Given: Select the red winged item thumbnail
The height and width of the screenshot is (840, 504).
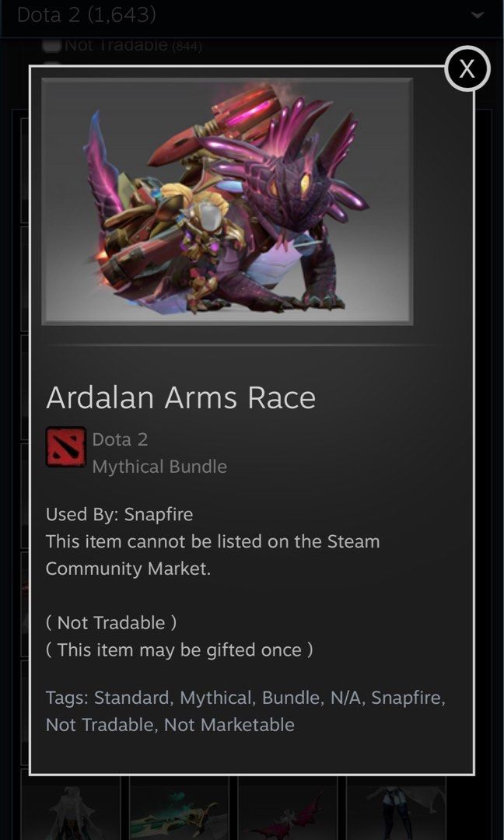Looking at the screenshot, I should click(x=288, y=808).
